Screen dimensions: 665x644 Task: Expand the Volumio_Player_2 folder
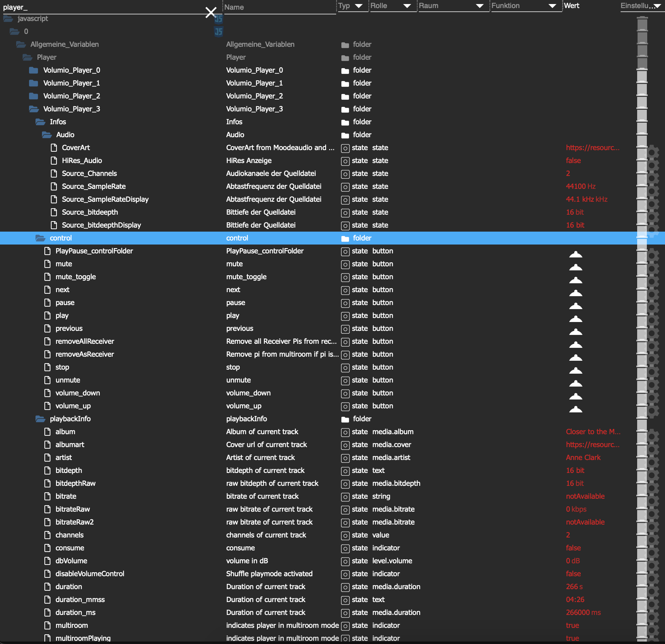pyautogui.click(x=33, y=96)
